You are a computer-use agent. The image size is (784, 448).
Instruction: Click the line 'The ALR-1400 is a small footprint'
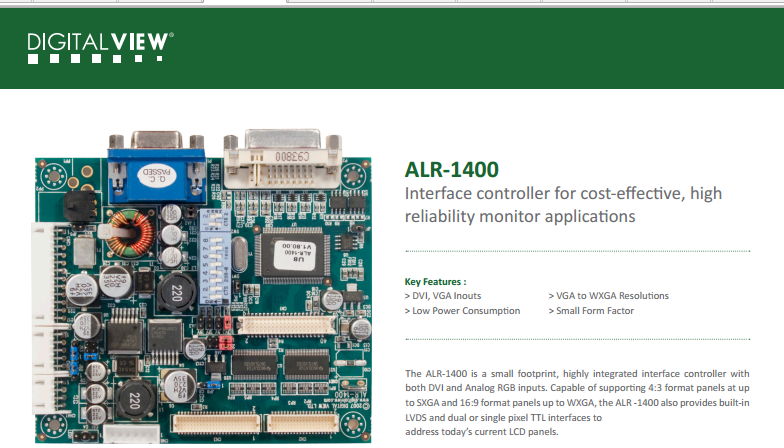pos(577,374)
